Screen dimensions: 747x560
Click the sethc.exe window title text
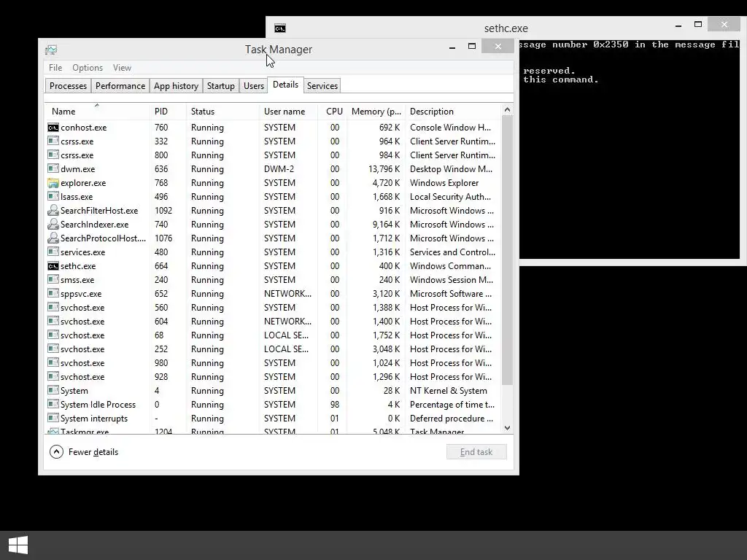pyautogui.click(x=506, y=28)
